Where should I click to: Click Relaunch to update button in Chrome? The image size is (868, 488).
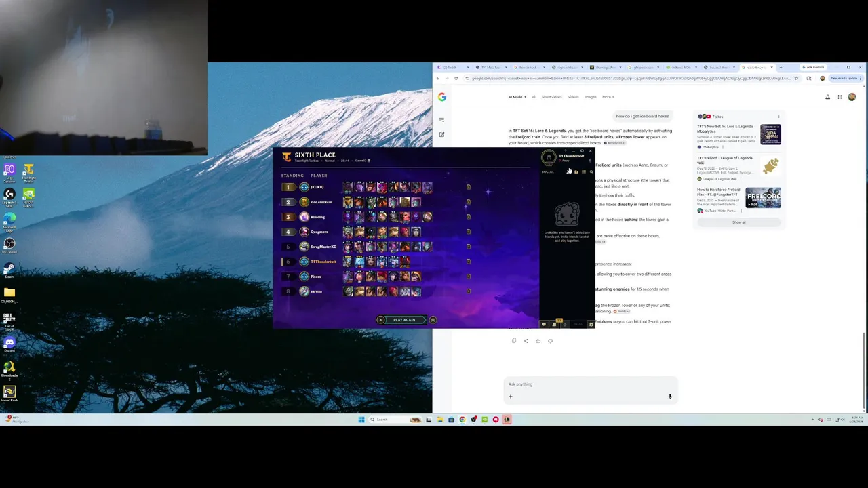point(846,78)
